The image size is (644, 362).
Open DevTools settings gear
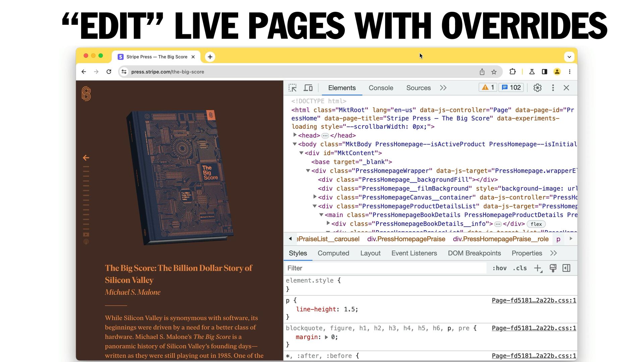coord(537,88)
